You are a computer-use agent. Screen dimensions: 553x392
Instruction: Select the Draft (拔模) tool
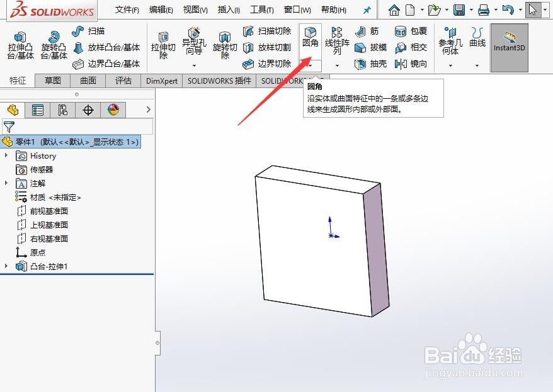(x=370, y=47)
